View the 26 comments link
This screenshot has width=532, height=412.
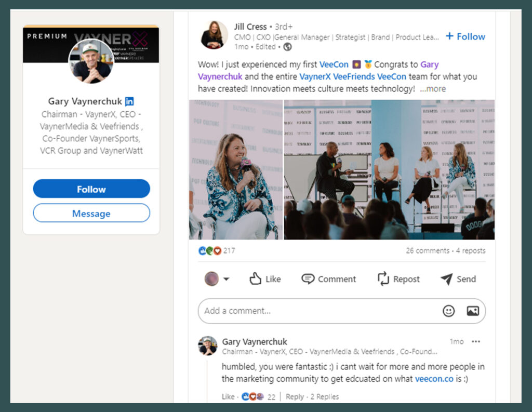point(427,250)
